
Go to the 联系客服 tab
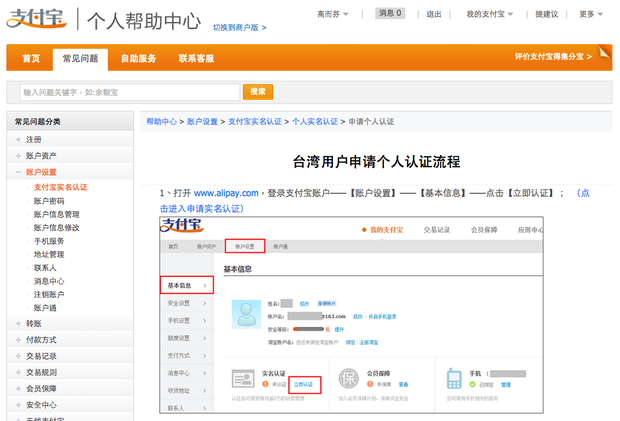click(196, 59)
